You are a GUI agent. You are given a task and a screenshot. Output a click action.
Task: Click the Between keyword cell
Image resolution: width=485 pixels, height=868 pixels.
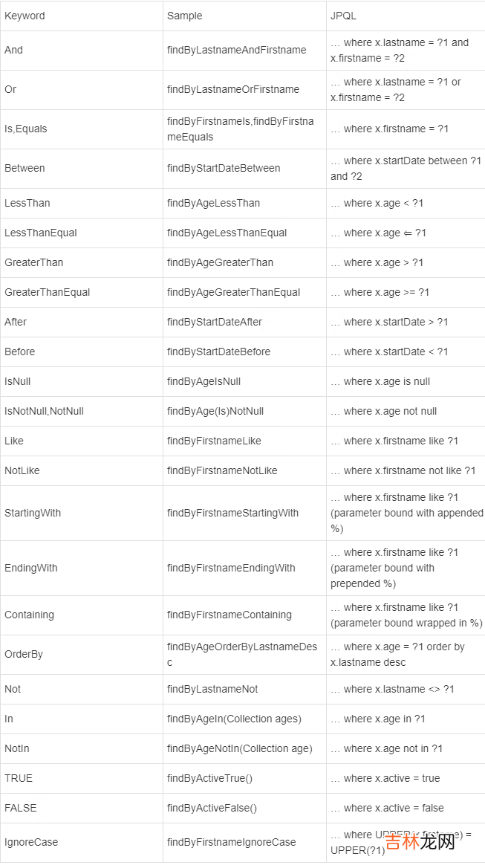pyautogui.click(x=25, y=168)
